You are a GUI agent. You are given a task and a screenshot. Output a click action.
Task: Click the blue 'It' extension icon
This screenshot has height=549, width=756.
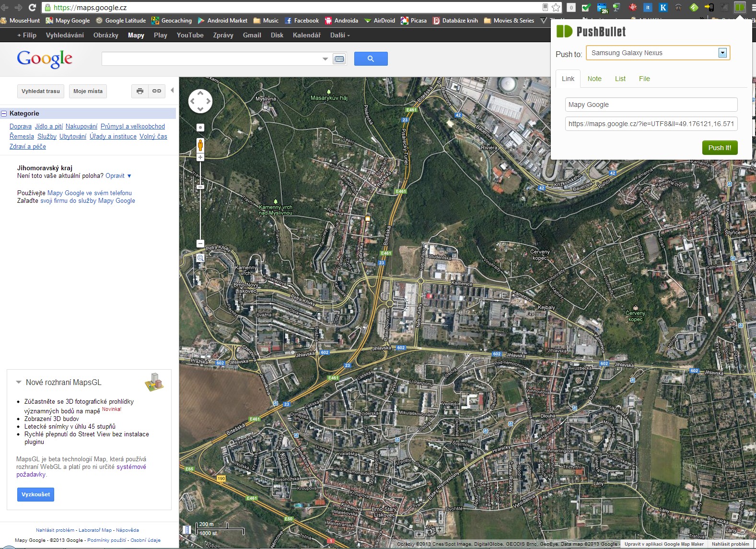coord(648,7)
